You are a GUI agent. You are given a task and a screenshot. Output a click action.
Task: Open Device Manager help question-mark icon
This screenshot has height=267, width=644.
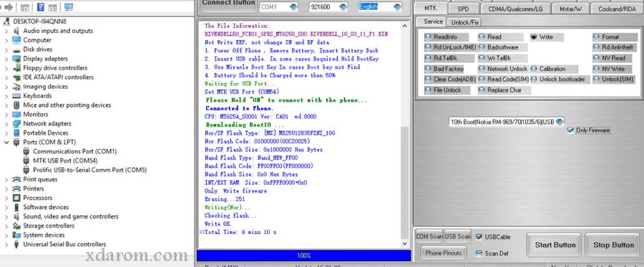(41, 7)
